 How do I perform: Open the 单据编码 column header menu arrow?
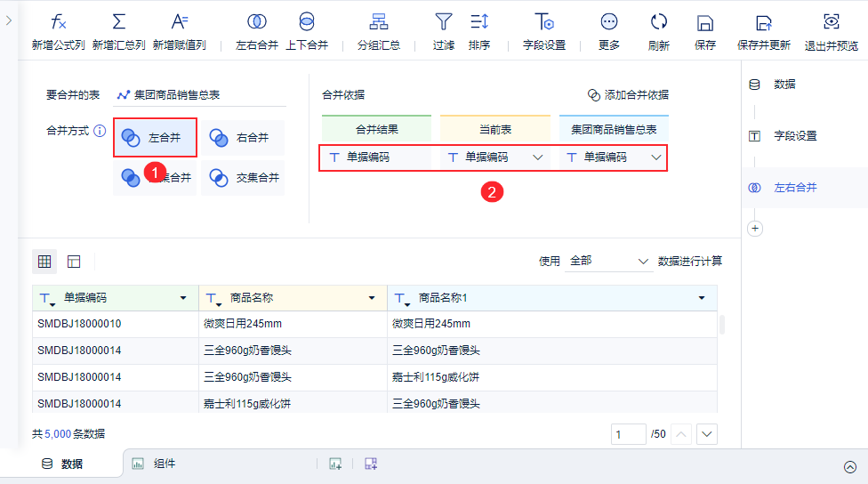183,298
